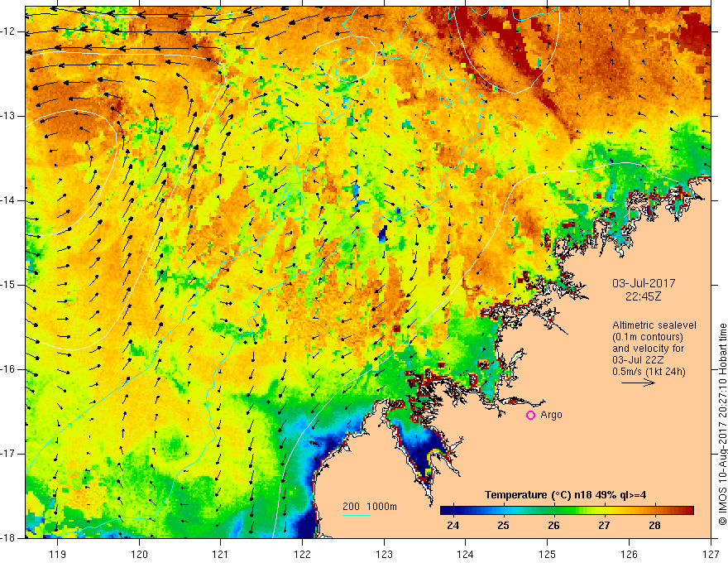Click the 'Argo' label text
This screenshot has width=728, height=563.
coord(551,415)
